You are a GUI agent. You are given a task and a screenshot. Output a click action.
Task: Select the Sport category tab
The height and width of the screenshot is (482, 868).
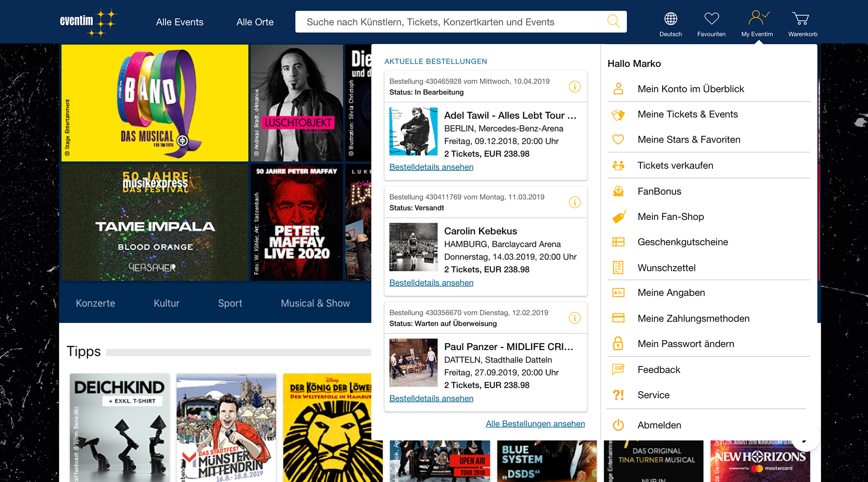coord(230,303)
